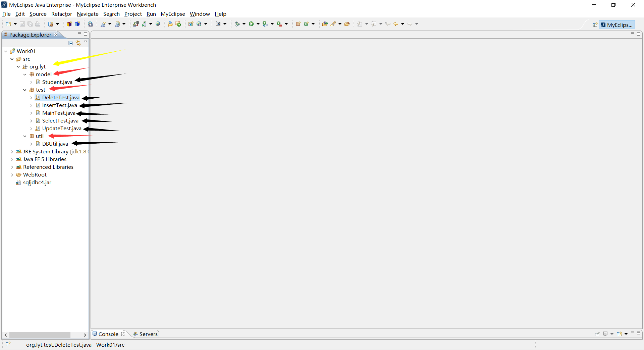Collapse the model package node
Viewport: 644px width, 350px height.
25,74
